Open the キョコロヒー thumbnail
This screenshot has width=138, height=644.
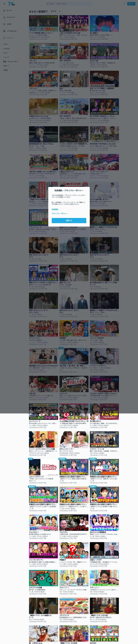(x=43, y=522)
